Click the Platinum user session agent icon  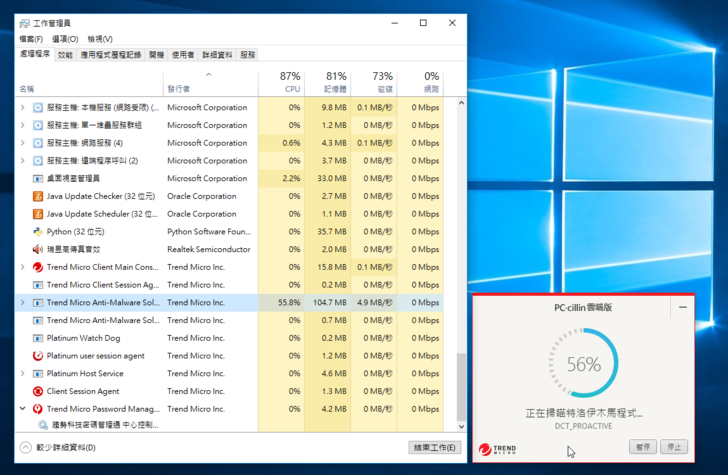coord(38,355)
